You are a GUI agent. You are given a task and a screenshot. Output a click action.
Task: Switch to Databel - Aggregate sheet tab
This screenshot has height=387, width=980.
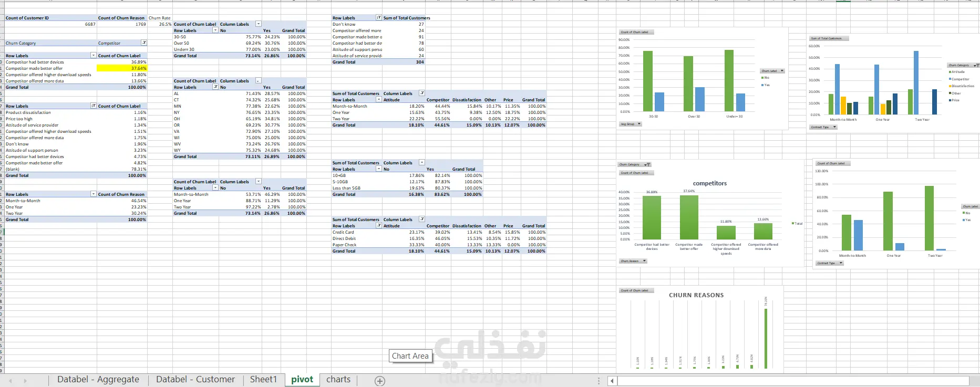pyautogui.click(x=98, y=380)
